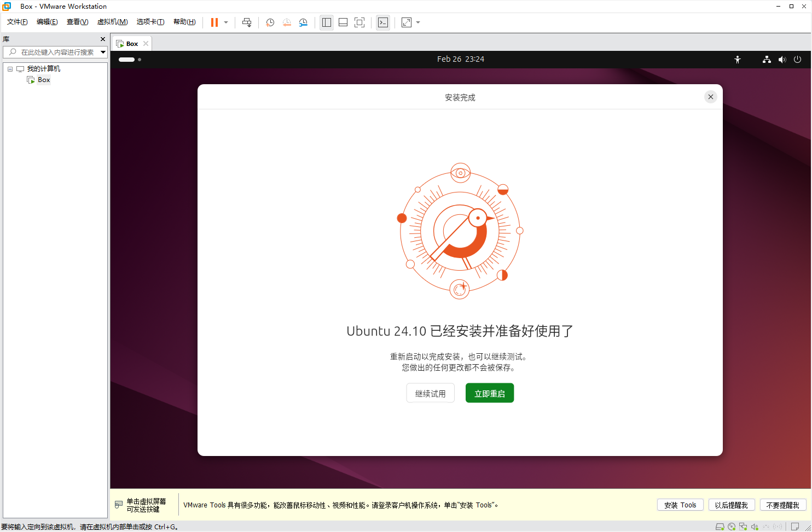The width and height of the screenshot is (812, 532).
Task: Click the CD/DVD drive status icon
Action: click(732, 527)
